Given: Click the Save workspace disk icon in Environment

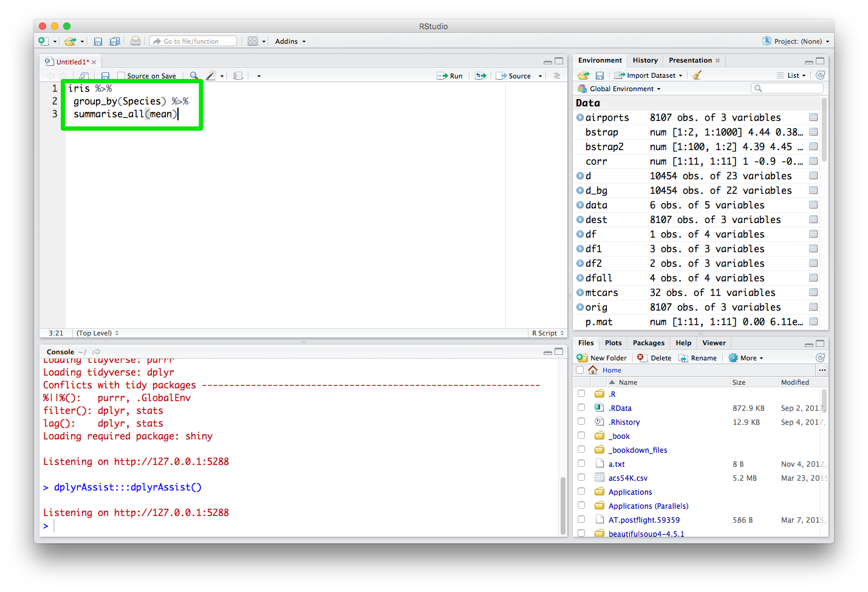Looking at the screenshot, I should click(x=600, y=75).
